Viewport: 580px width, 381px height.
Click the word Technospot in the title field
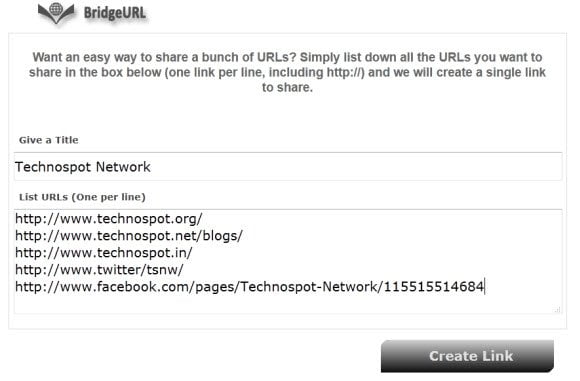pyautogui.click(x=53, y=167)
